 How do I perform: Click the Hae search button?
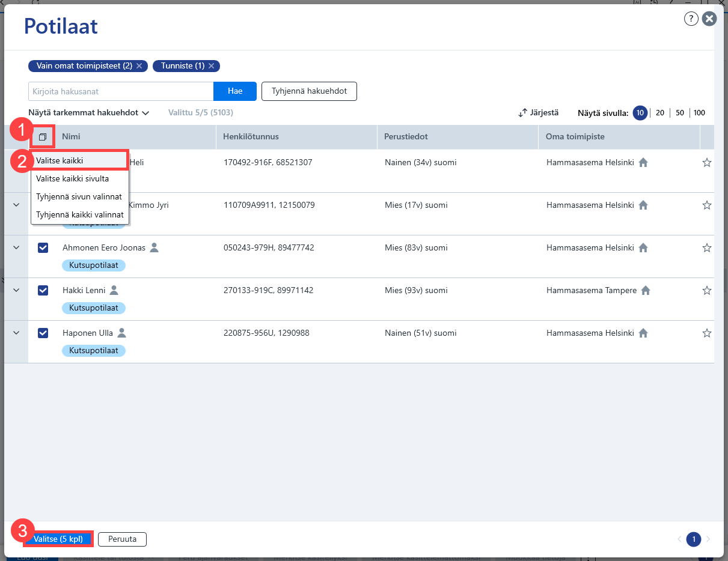[235, 91]
